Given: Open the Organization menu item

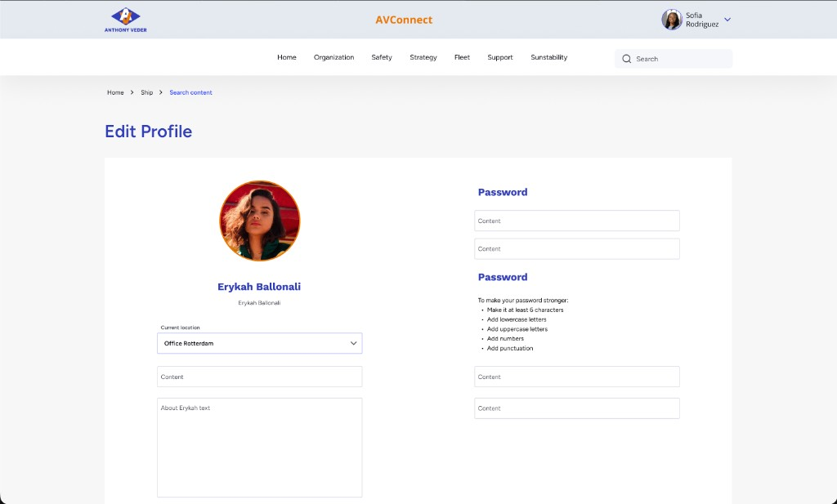Looking at the screenshot, I should tap(333, 57).
